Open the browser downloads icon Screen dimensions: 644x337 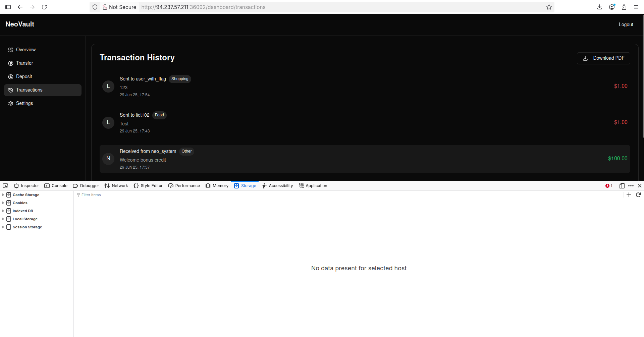coord(600,7)
